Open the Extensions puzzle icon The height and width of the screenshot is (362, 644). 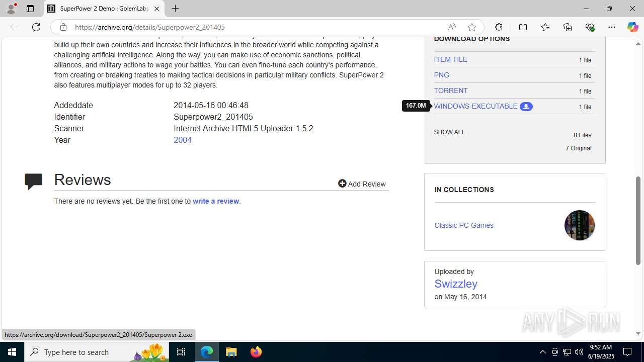(499, 27)
